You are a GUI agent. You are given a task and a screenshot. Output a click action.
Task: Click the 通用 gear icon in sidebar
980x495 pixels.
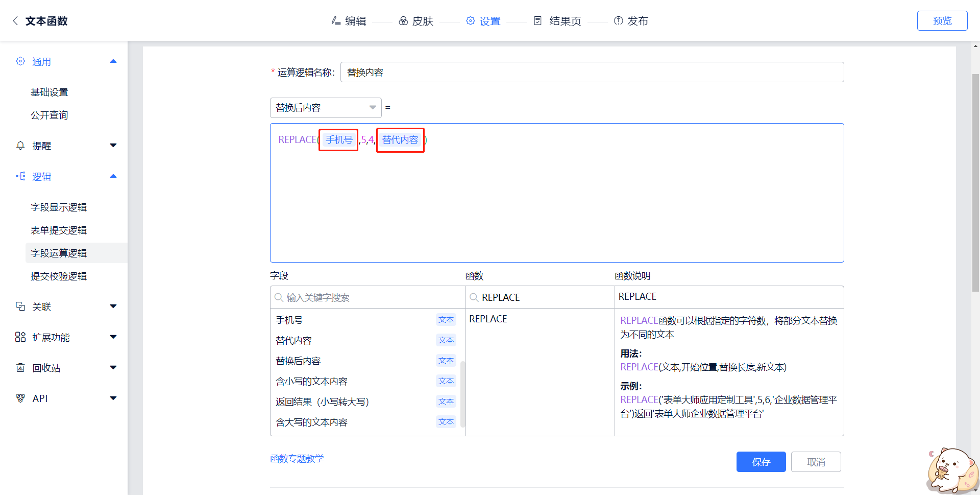pyautogui.click(x=20, y=61)
